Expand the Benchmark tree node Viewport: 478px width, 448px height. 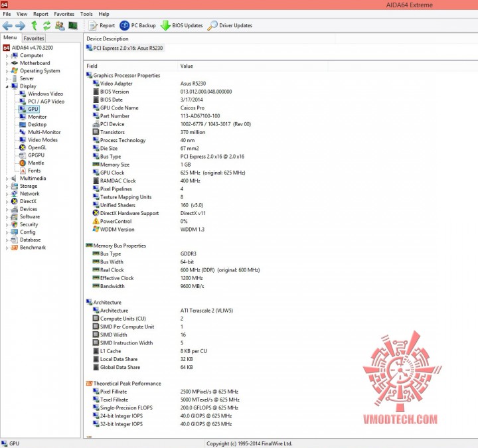pos(7,248)
